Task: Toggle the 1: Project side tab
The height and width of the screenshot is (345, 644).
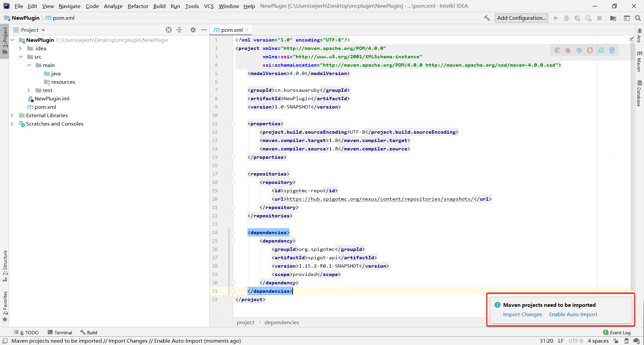Action: 5,41
